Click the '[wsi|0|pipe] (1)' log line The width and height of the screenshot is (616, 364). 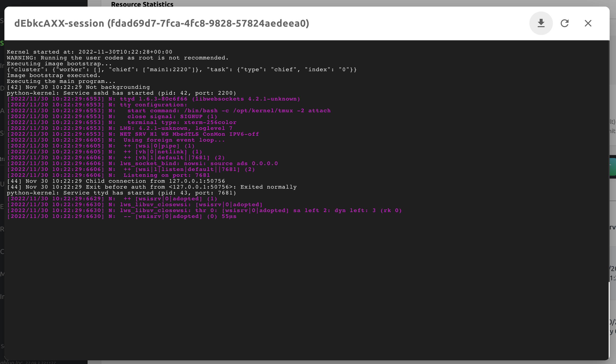point(101,146)
